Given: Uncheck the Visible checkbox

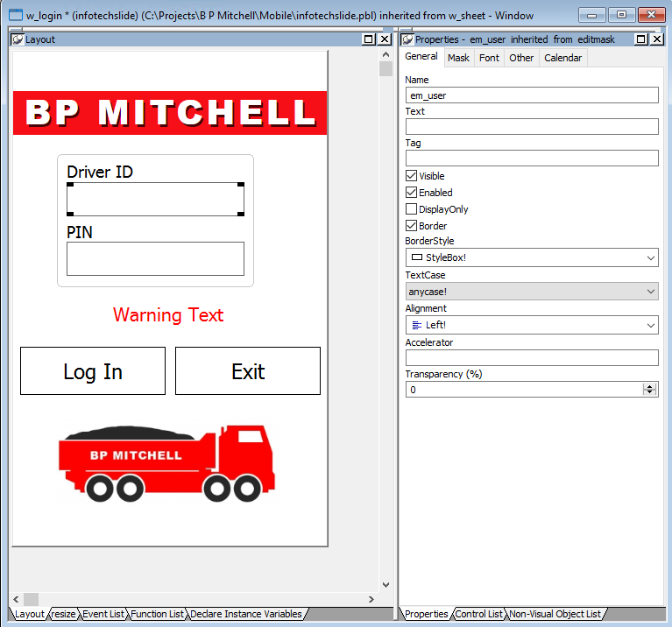Looking at the screenshot, I should pos(411,176).
